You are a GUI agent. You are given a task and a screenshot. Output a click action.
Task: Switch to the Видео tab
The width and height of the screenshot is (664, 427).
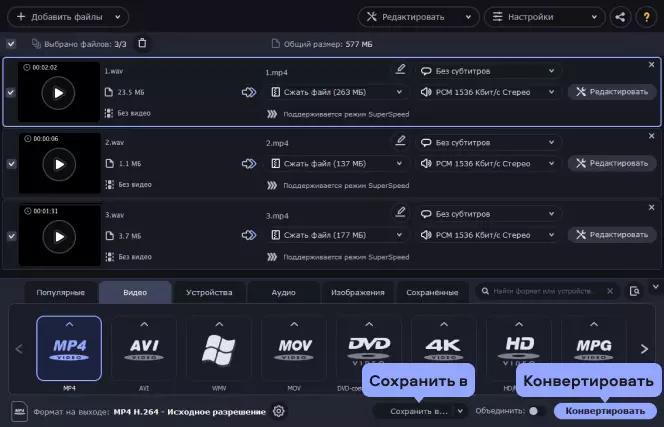(135, 292)
